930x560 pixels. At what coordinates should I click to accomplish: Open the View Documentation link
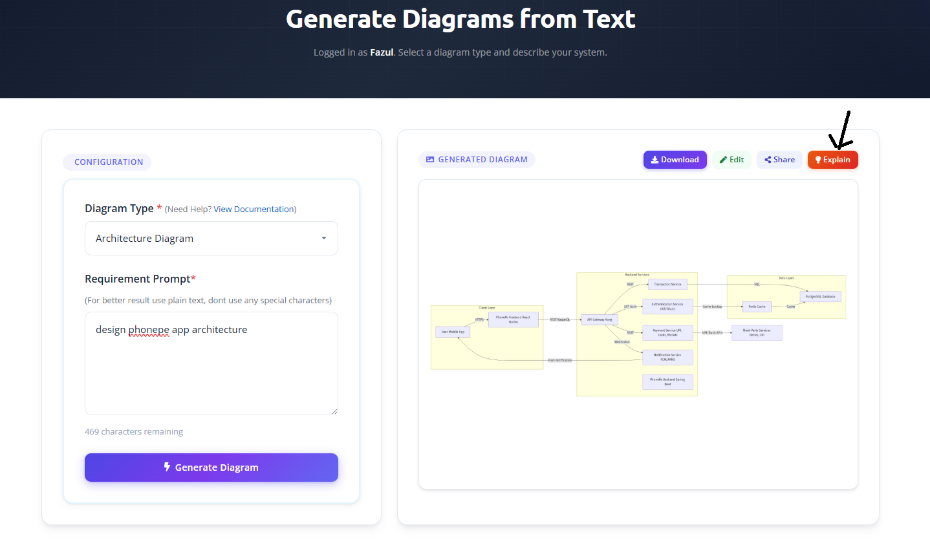pos(254,210)
